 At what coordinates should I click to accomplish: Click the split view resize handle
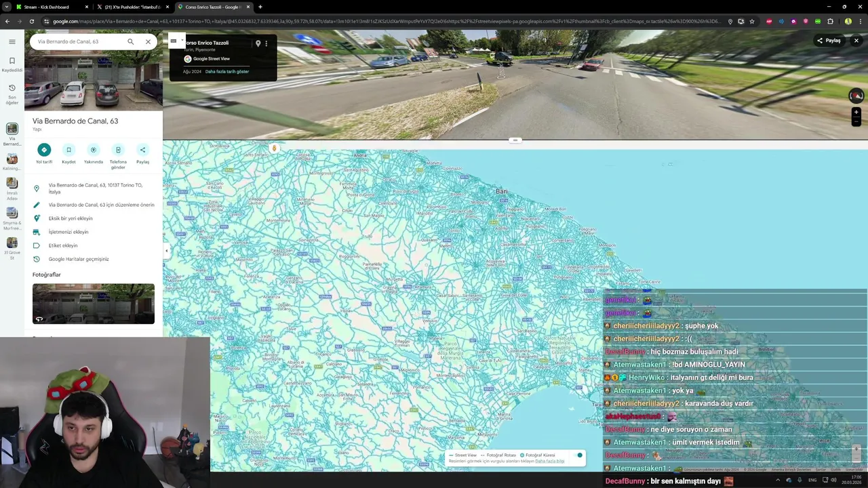click(515, 140)
